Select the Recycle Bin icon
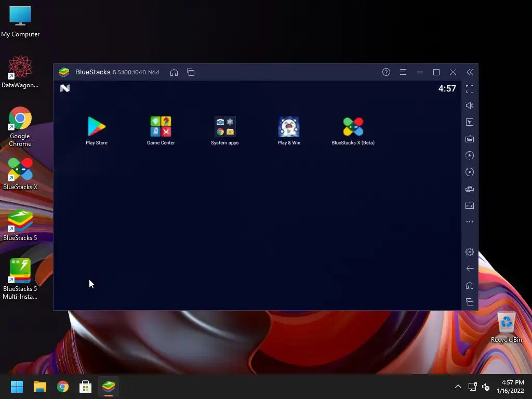The image size is (532, 399). tap(506, 327)
